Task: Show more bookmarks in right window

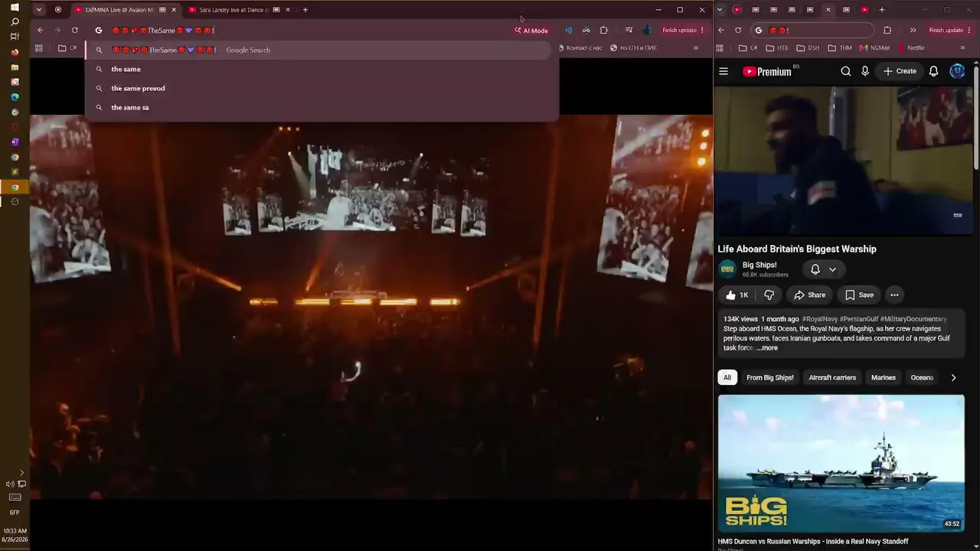Action: (x=962, y=48)
